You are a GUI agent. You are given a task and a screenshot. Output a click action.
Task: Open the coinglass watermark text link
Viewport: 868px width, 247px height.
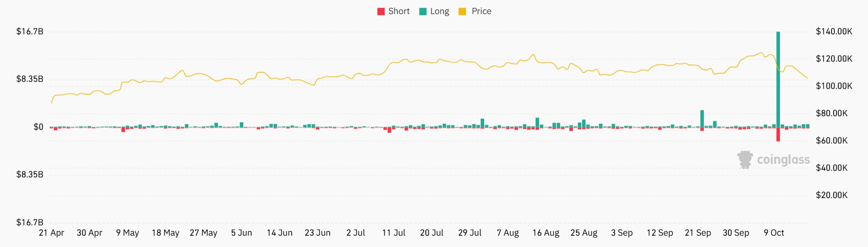tap(783, 160)
